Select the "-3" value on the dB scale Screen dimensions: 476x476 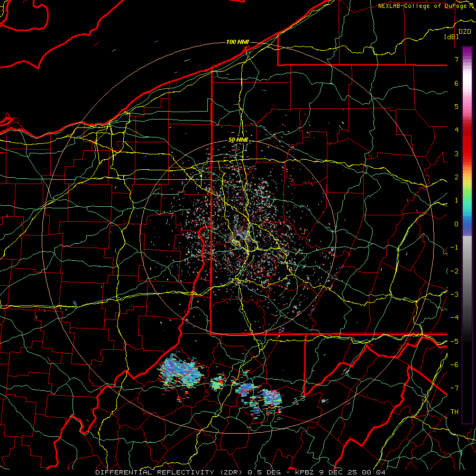(454, 295)
